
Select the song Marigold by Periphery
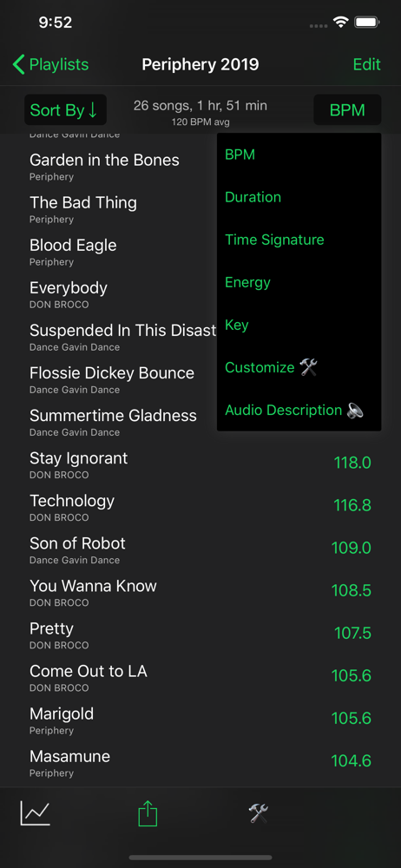[200, 720]
